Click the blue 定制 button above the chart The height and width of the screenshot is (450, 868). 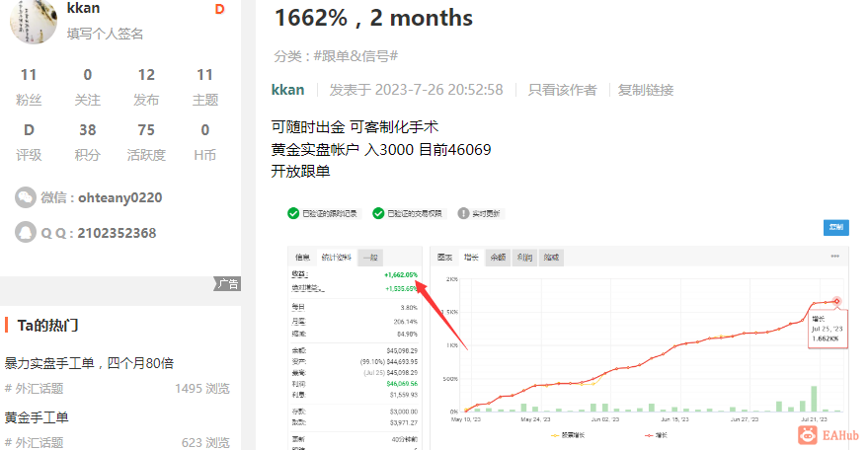[835, 227]
